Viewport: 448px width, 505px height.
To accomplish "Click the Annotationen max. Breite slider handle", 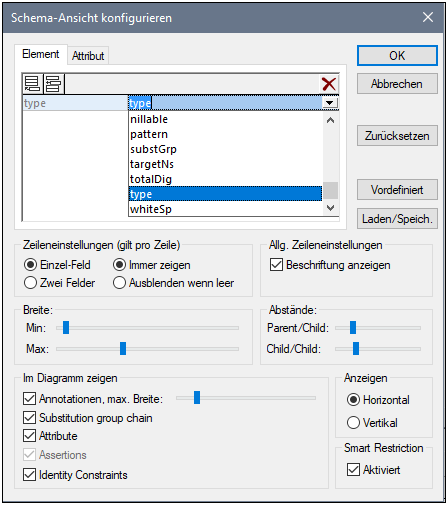I will click(197, 398).
